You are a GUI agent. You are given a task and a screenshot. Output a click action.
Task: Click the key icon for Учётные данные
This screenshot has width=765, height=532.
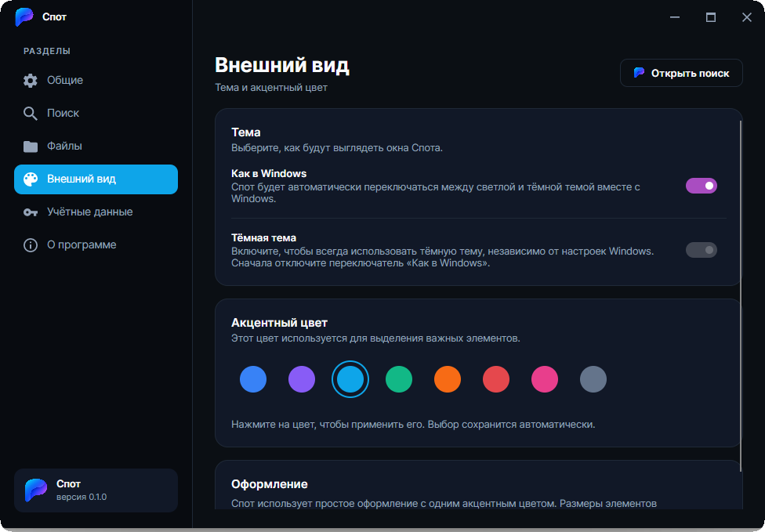point(31,212)
